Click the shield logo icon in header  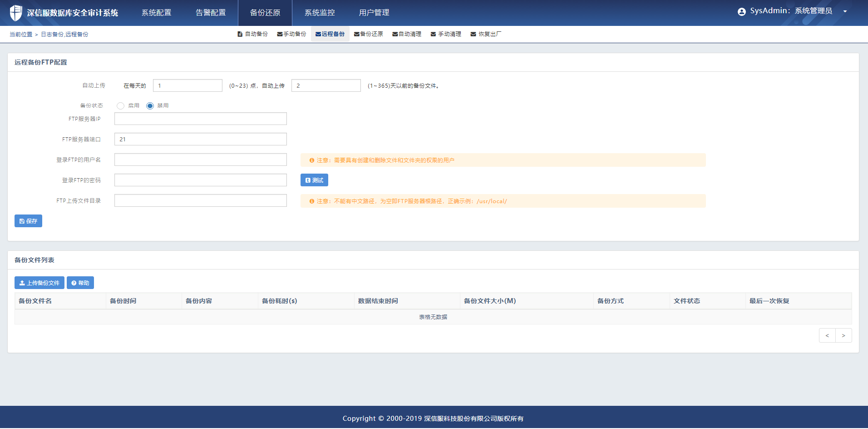pos(16,13)
